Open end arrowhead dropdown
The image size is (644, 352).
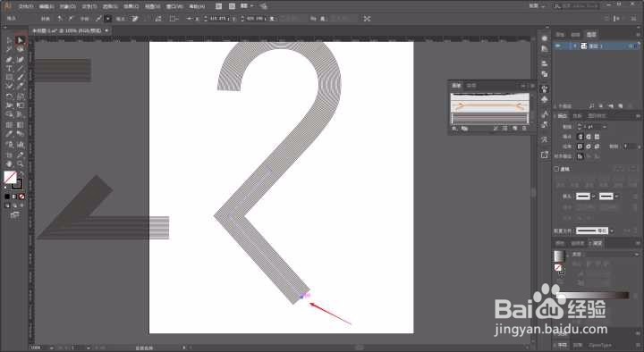click(616, 197)
